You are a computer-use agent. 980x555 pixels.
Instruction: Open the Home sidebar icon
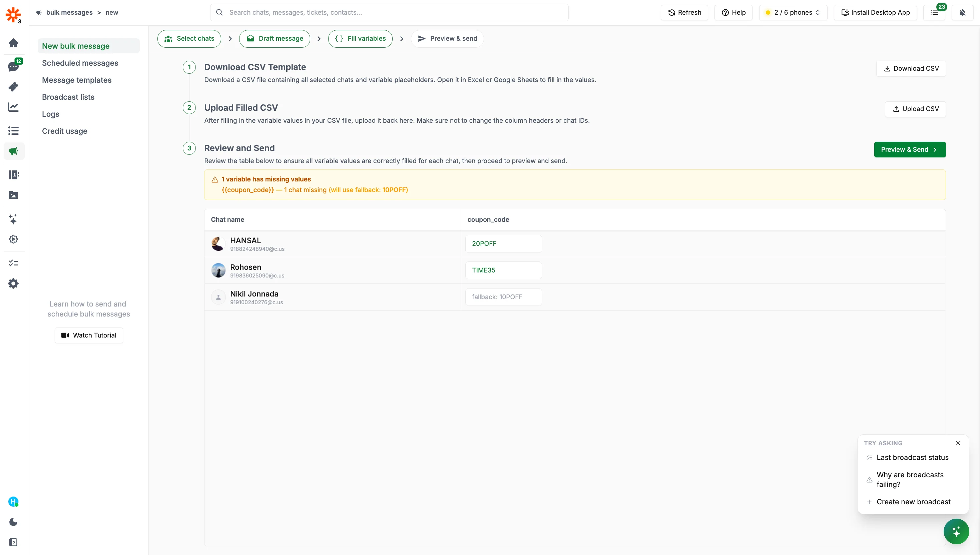[13, 43]
